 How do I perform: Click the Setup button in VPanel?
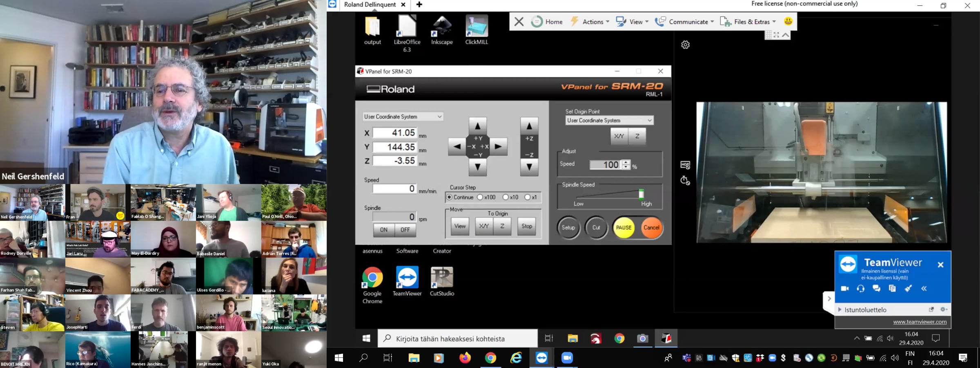coord(568,227)
